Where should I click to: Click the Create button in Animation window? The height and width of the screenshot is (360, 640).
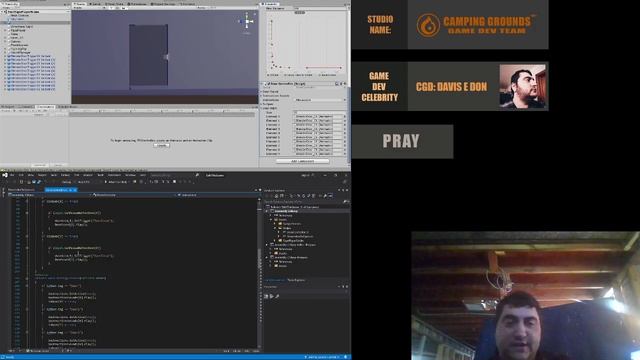162,145
